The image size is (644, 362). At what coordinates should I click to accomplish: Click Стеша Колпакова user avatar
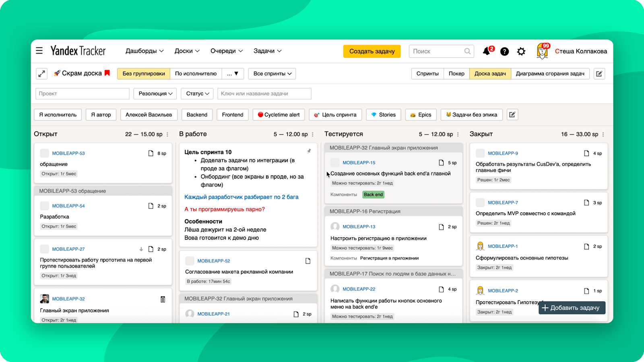pyautogui.click(x=543, y=51)
